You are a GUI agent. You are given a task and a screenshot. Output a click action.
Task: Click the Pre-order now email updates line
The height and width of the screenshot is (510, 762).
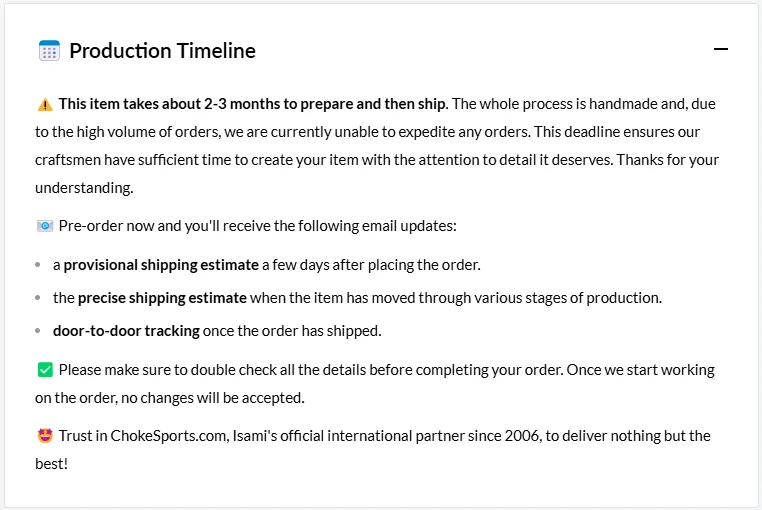tap(258, 226)
